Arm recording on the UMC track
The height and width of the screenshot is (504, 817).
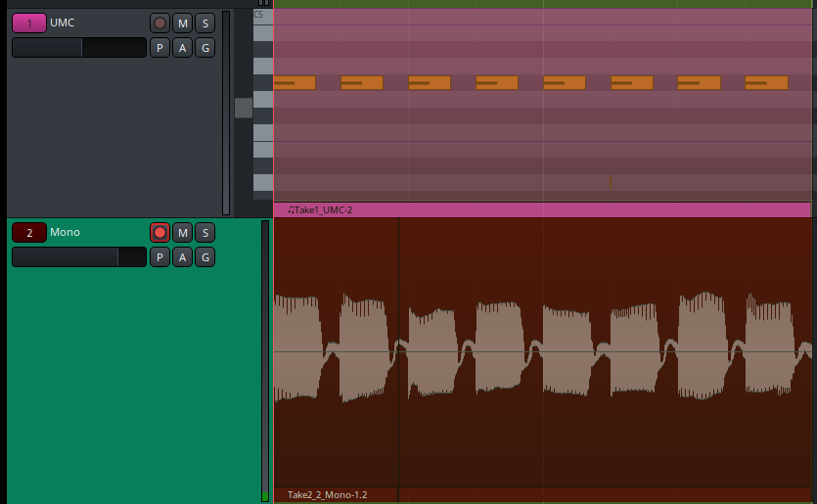point(159,23)
